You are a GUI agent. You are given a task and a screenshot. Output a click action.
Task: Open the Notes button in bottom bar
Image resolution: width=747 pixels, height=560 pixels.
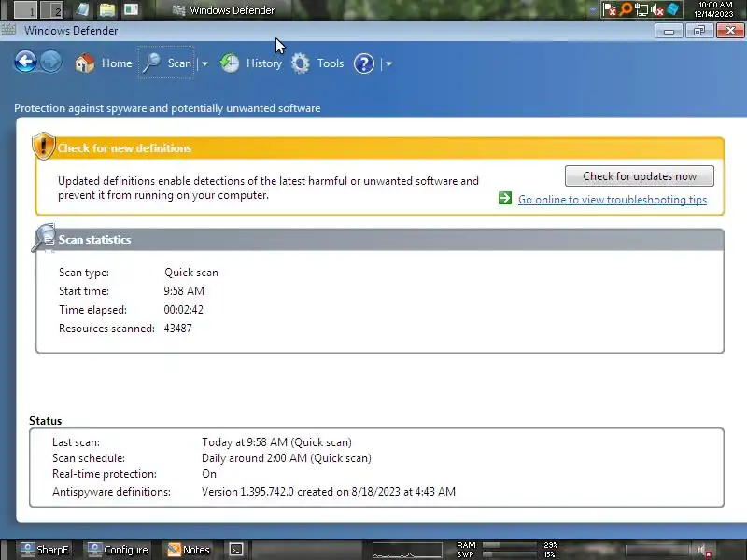click(x=189, y=550)
